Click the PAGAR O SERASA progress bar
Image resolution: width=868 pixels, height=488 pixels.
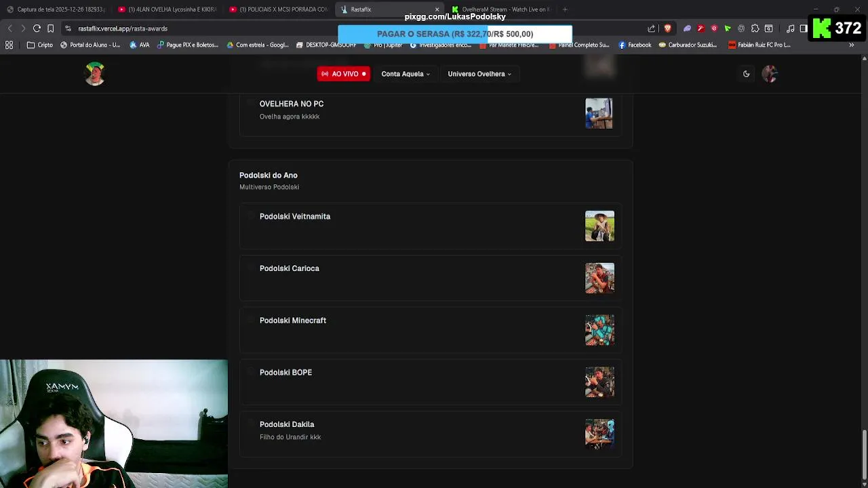pyautogui.click(x=455, y=34)
